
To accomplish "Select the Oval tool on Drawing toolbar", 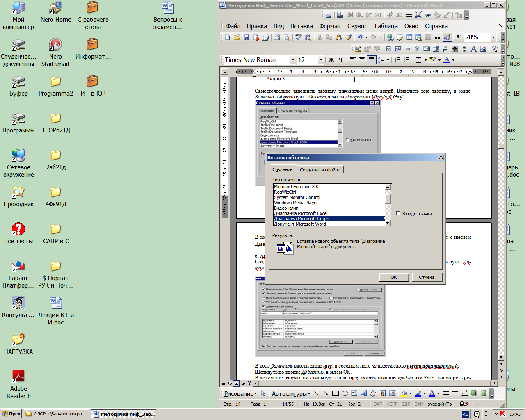I will pos(345,393).
